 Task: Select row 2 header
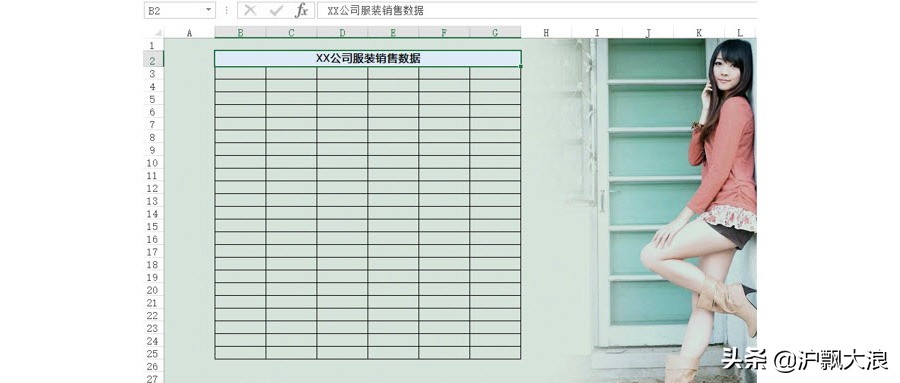click(152, 60)
